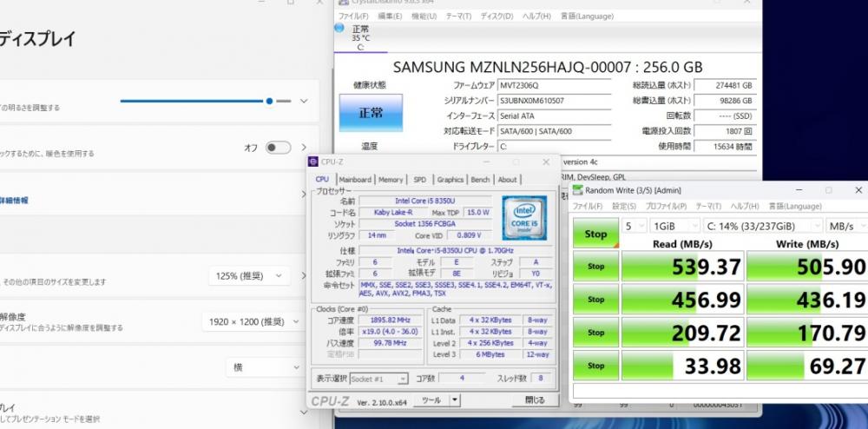Open night light settings arrow beside the toggle
The height and width of the screenshot is (429, 868).
(303, 148)
